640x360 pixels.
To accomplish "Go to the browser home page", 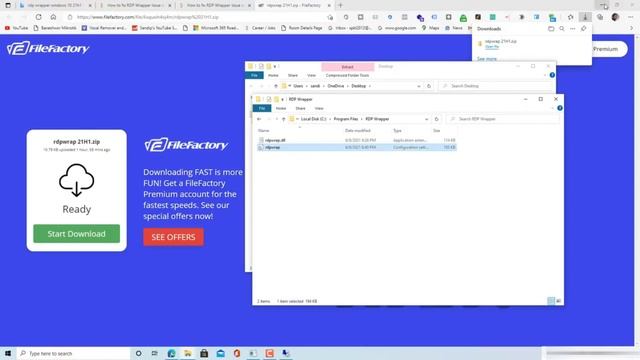I will click(53, 17).
